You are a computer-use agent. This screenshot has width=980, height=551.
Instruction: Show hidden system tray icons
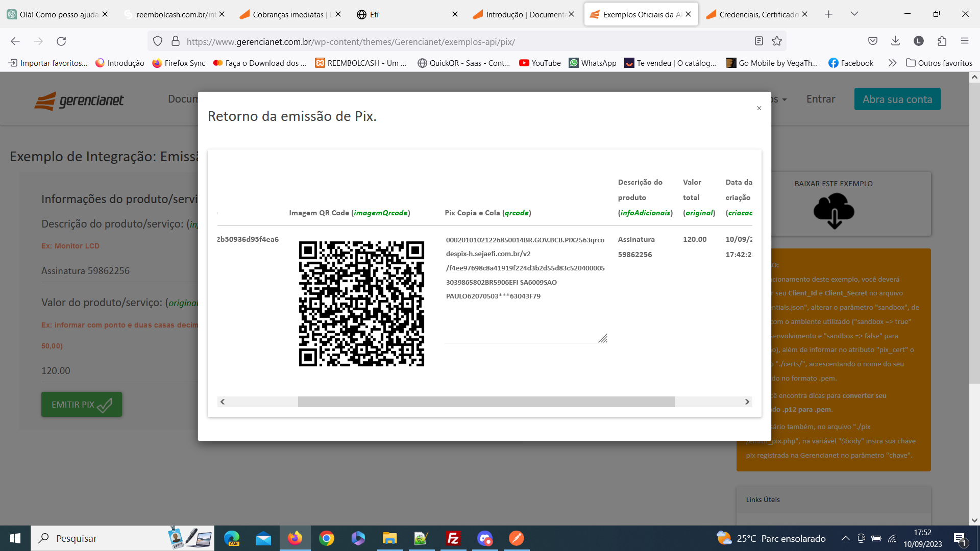click(x=846, y=538)
